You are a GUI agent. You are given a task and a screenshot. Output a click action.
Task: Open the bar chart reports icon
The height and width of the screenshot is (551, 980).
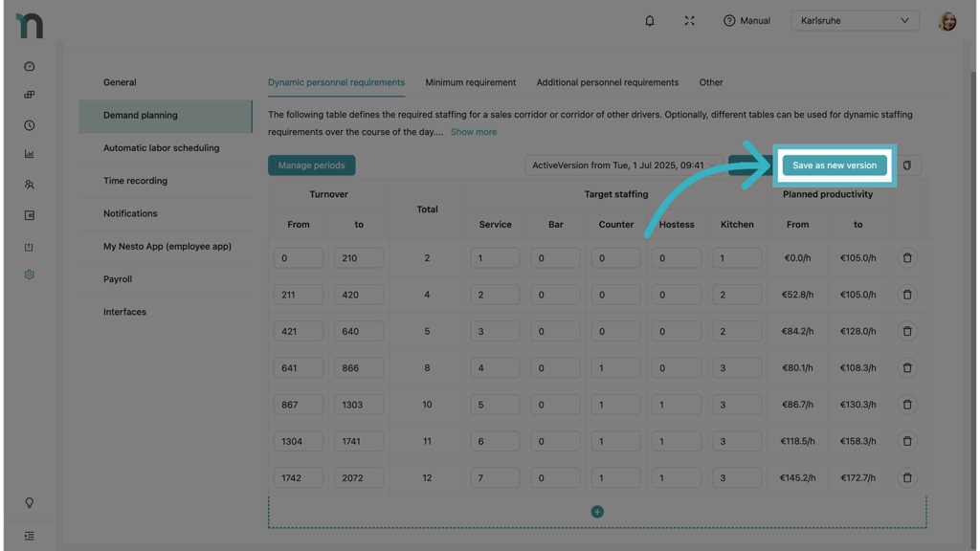click(29, 154)
